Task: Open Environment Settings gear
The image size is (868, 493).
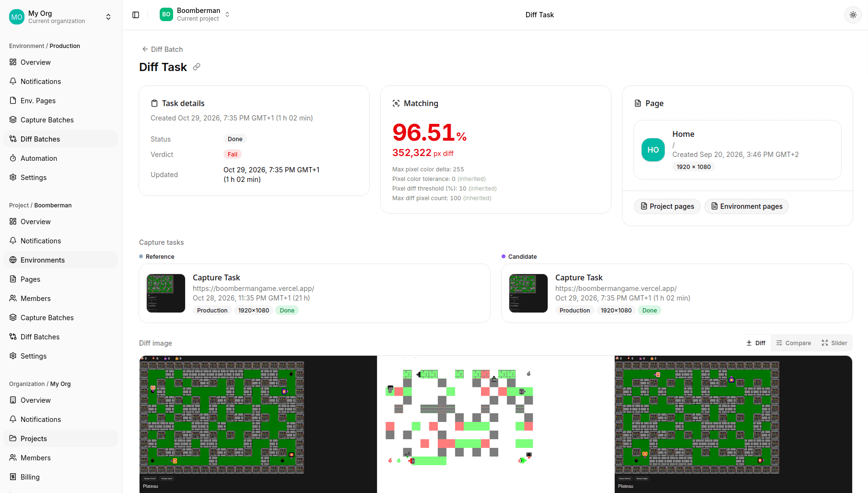Action: tap(61, 178)
